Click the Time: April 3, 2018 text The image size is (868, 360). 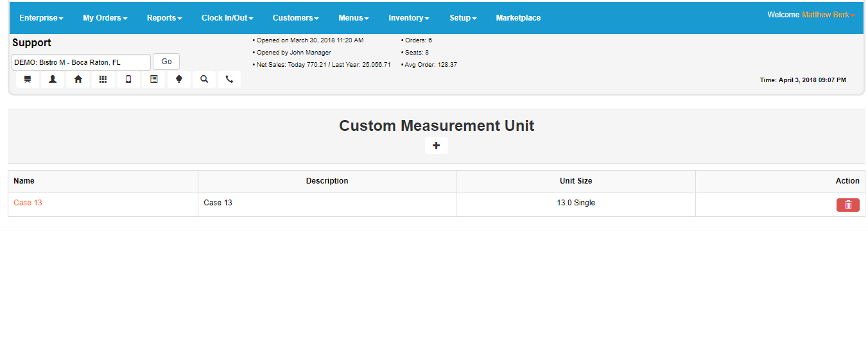point(803,80)
